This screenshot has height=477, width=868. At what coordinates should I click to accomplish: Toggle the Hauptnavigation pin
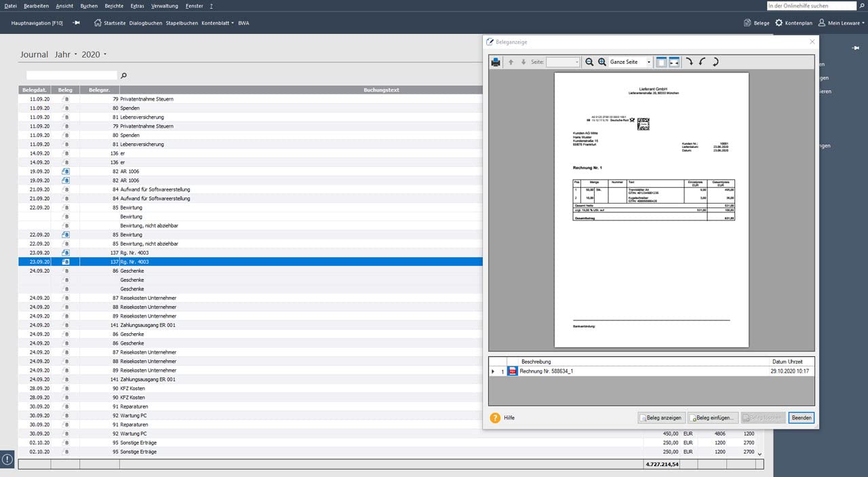coord(77,22)
